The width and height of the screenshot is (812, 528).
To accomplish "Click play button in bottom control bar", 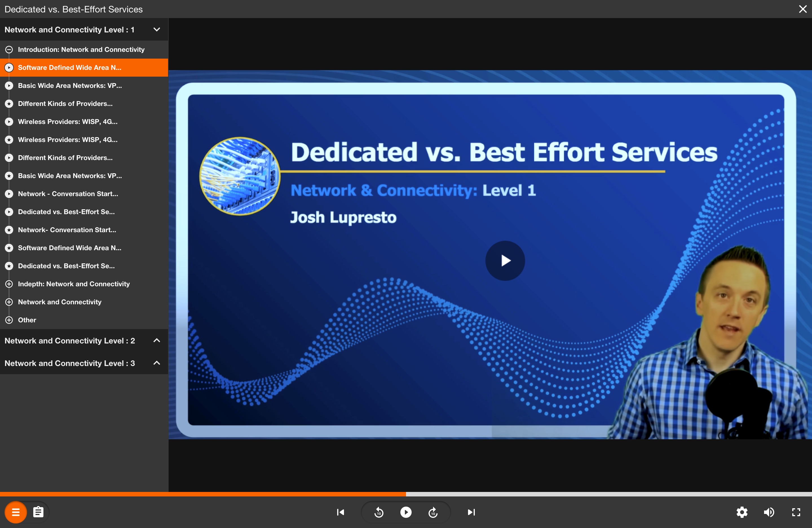I will click(406, 512).
